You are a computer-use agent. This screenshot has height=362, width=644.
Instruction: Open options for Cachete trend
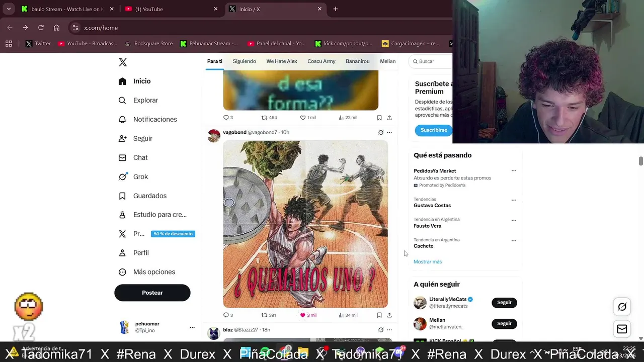click(514, 241)
